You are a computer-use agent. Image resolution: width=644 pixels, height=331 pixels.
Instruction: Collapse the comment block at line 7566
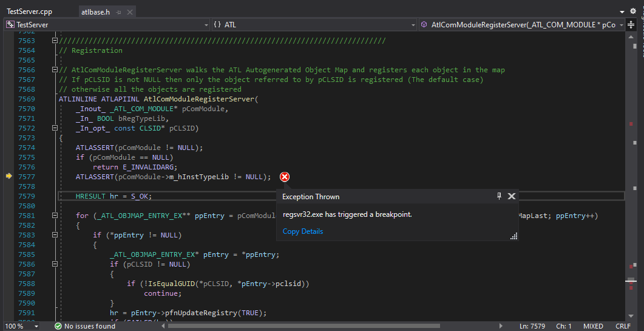click(54, 70)
